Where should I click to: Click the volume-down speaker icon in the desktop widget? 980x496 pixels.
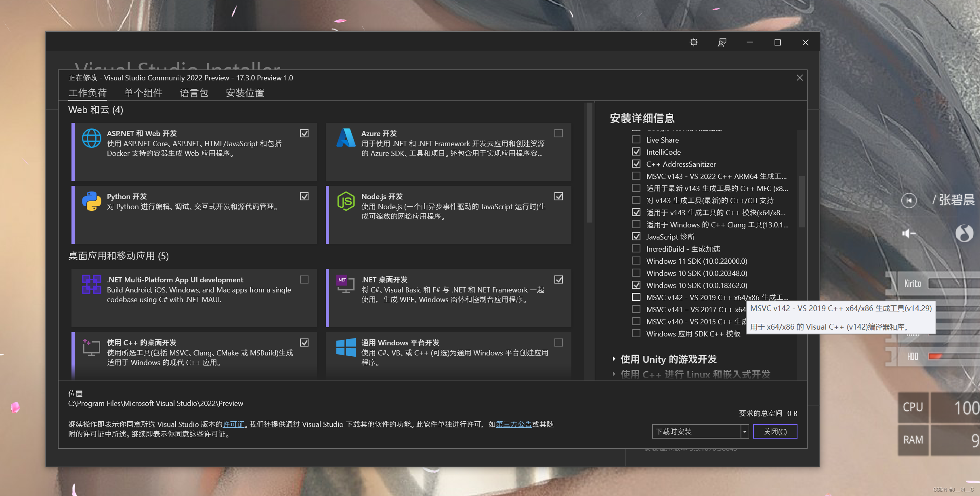pos(909,233)
